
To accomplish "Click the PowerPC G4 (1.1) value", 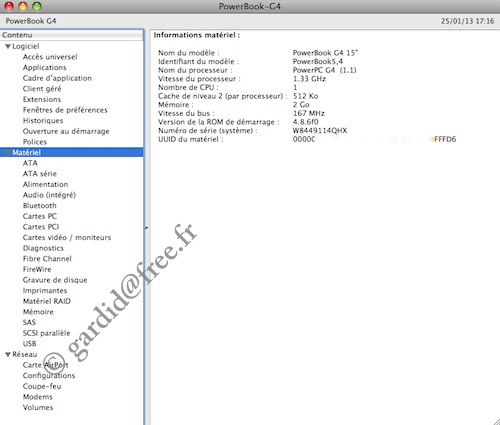I will click(324, 70).
